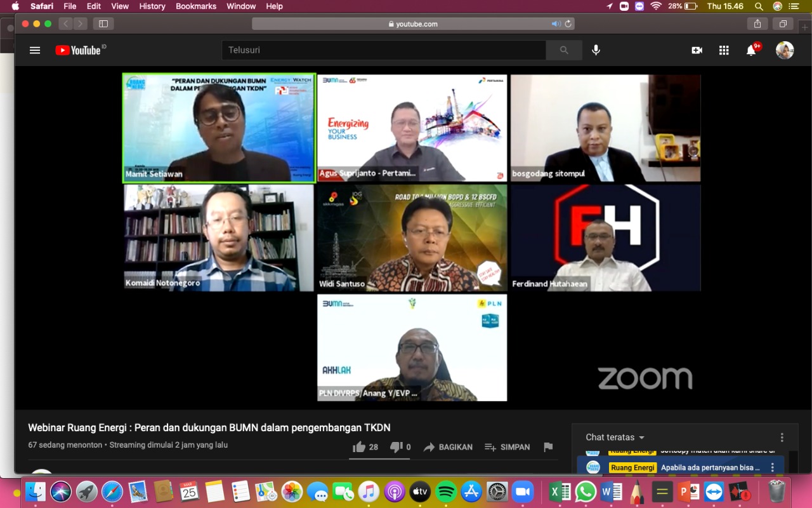This screenshot has height=508, width=812.
Task: Click the search magnifier button
Action: tap(564, 50)
